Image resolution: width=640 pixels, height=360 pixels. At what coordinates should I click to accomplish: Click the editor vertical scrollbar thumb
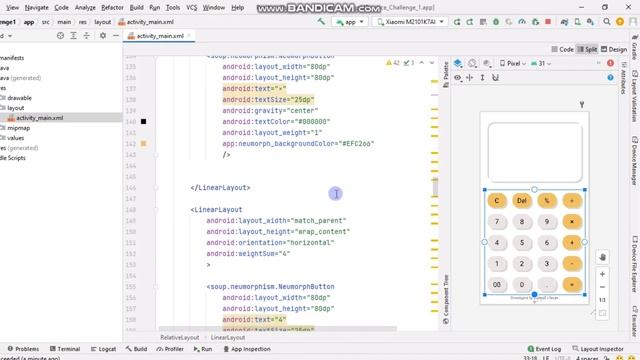pyautogui.click(x=435, y=187)
